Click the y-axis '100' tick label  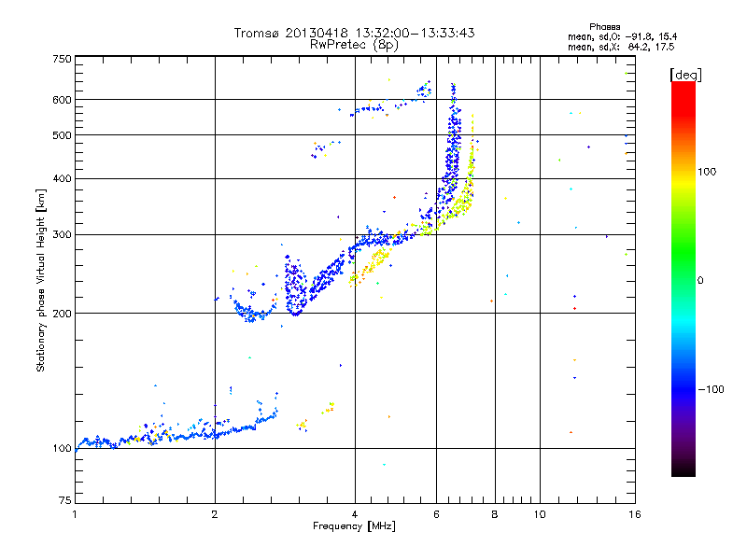click(62, 448)
